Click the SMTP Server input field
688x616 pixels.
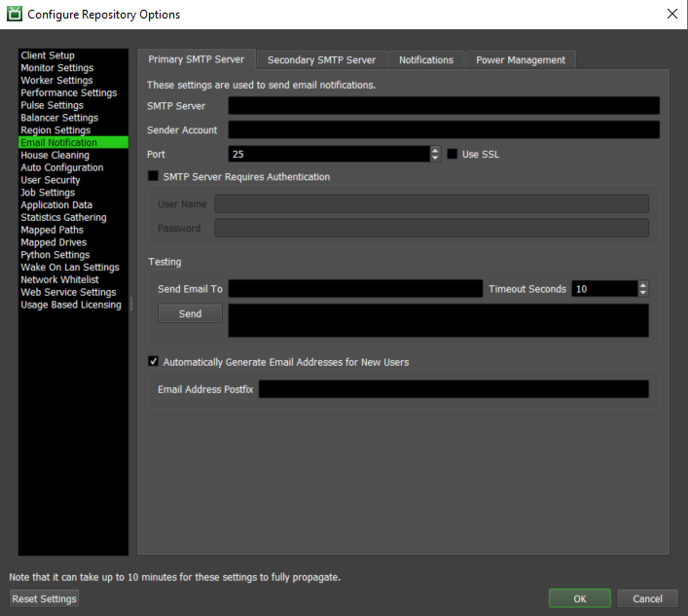click(444, 106)
